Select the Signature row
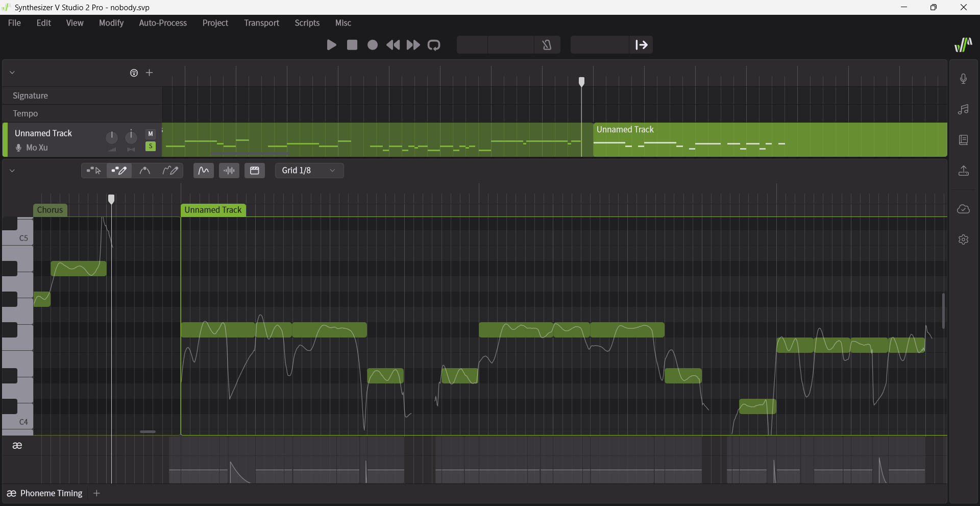This screenshot has width=980, height=506. pos(82,95)
